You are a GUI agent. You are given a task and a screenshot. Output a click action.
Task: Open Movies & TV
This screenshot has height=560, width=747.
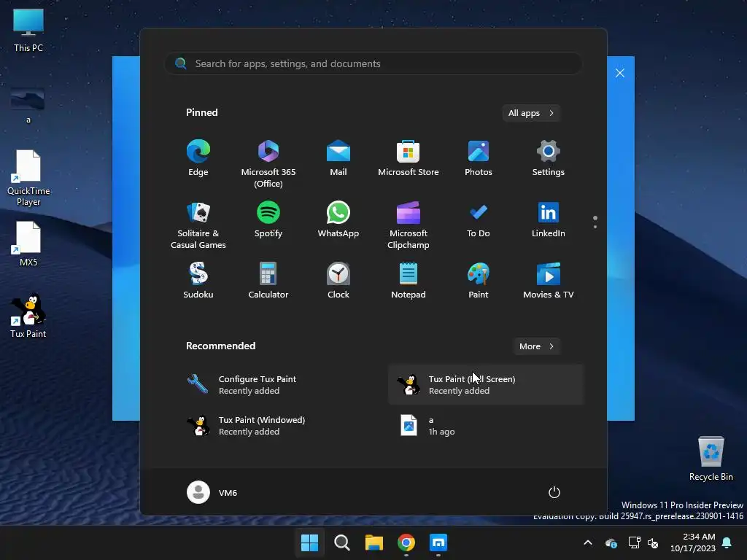(x=549, y=281)
